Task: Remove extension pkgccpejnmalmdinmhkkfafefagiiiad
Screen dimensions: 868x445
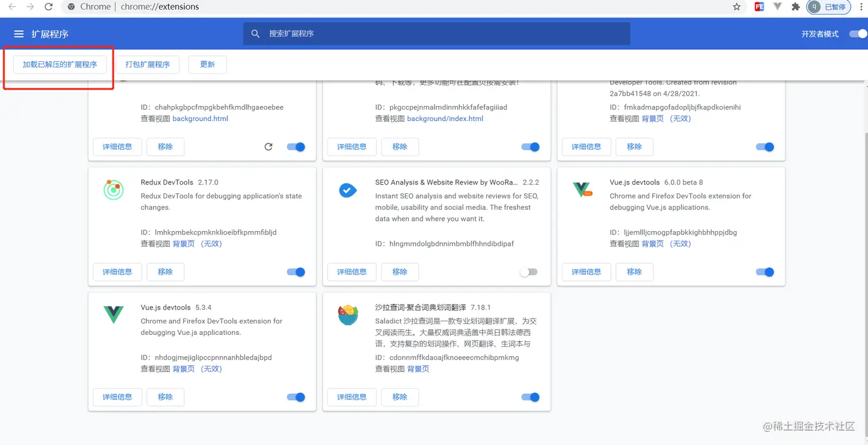Action: coord(400,147)
